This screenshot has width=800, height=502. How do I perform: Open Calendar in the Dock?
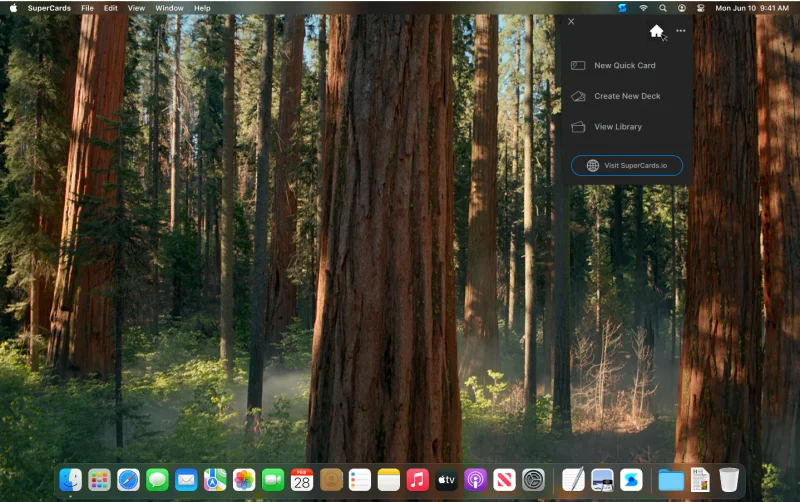click(302, 480)
